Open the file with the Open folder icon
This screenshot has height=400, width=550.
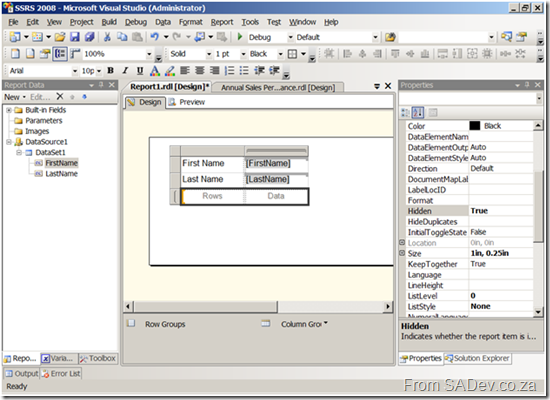coord(60,37)
